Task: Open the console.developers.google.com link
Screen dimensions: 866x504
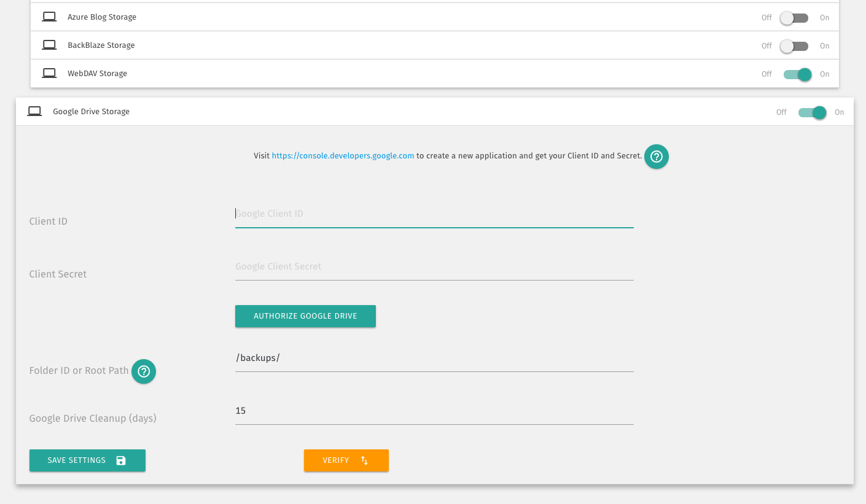Action: coord(343,156)
